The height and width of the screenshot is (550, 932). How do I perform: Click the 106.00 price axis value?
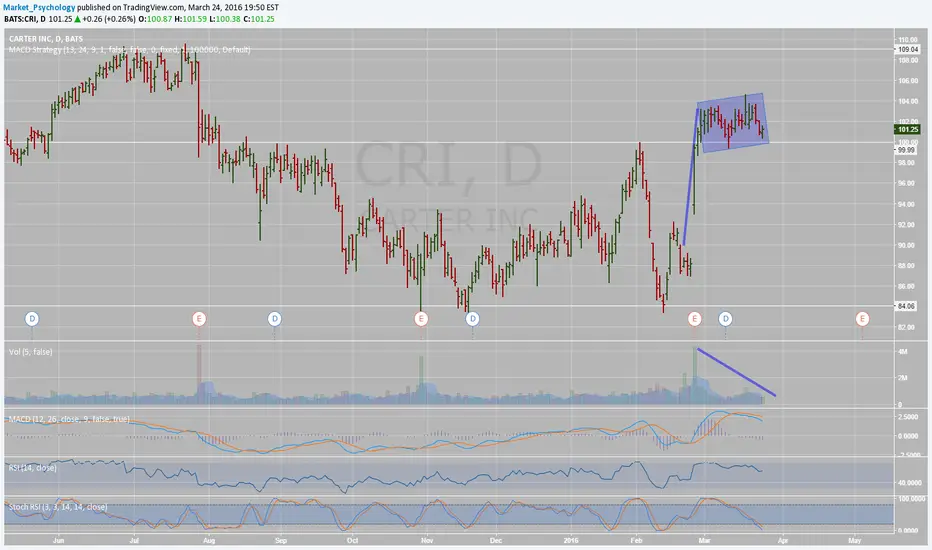908,81
